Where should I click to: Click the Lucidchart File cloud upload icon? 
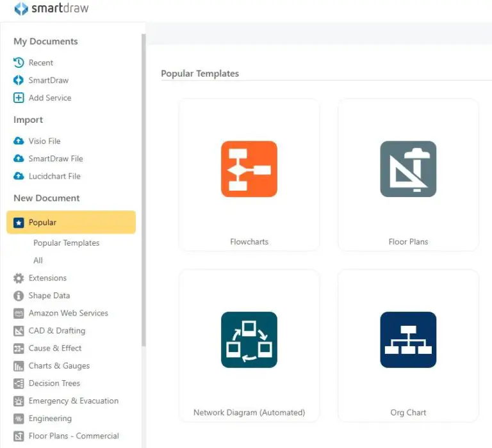tap(19, 176)
